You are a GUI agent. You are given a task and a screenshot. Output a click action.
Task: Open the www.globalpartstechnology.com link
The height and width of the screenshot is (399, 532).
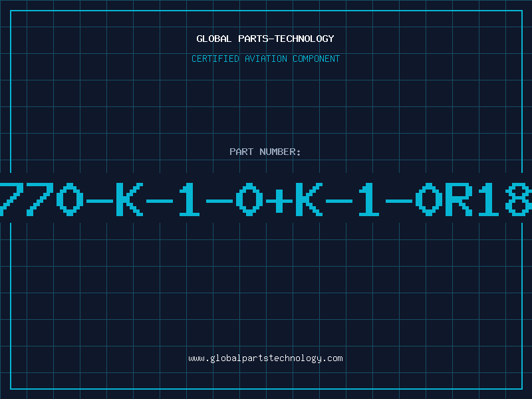click(265, 358)
